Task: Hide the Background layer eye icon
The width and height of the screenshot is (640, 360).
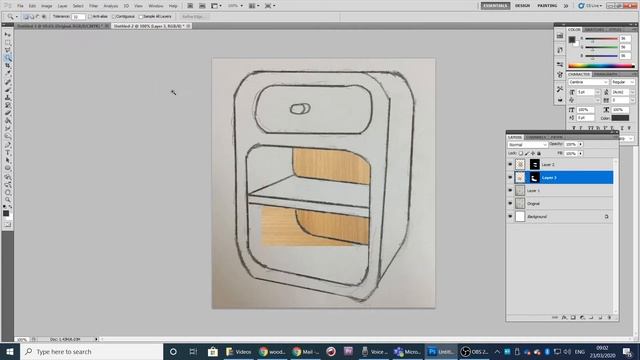Action: [510, 216]
